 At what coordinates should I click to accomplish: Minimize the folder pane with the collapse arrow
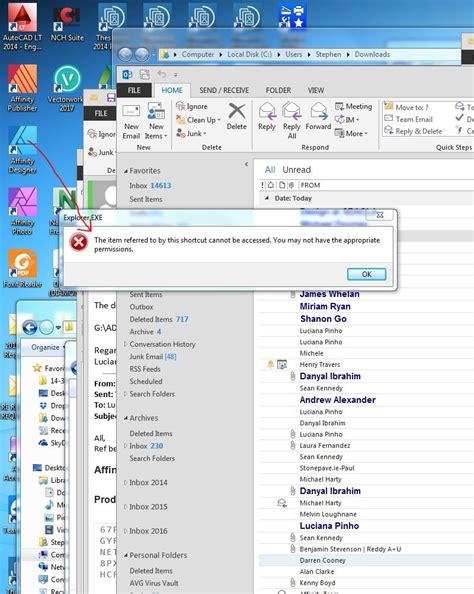pos(246,164)
